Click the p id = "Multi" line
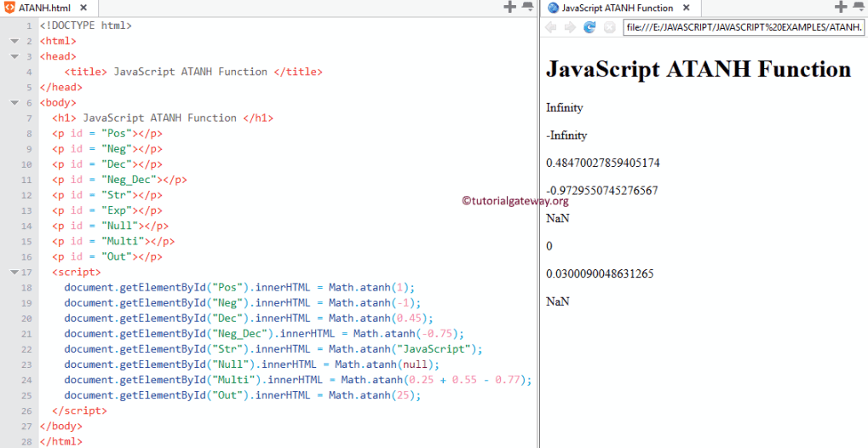This screenshot has height=448, width=868. click(113, 241)
